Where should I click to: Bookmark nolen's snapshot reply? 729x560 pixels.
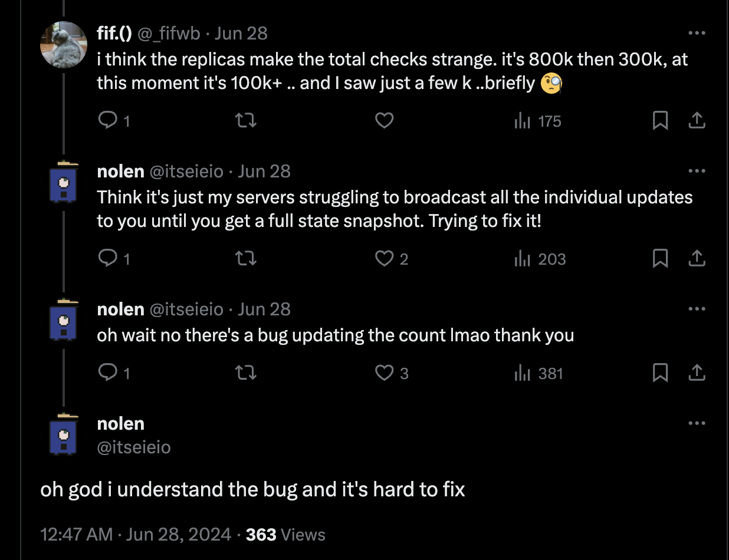(661, 258)
